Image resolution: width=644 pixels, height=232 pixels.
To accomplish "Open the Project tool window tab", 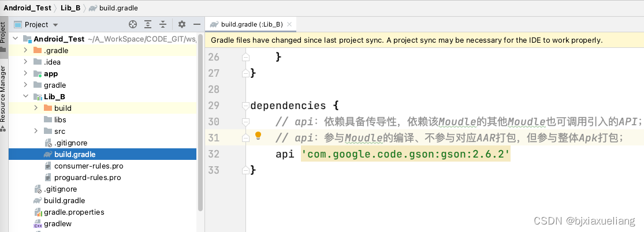I will coord(3,37).
